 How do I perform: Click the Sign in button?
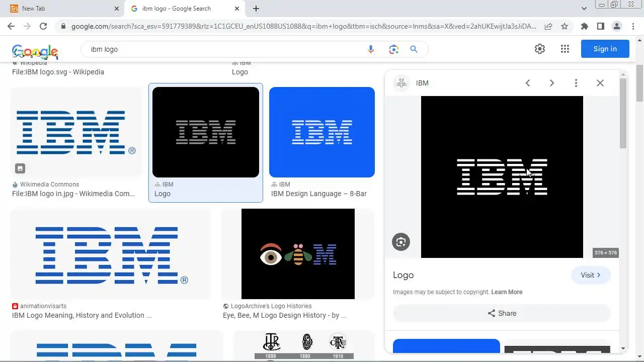tap(605, 49)
